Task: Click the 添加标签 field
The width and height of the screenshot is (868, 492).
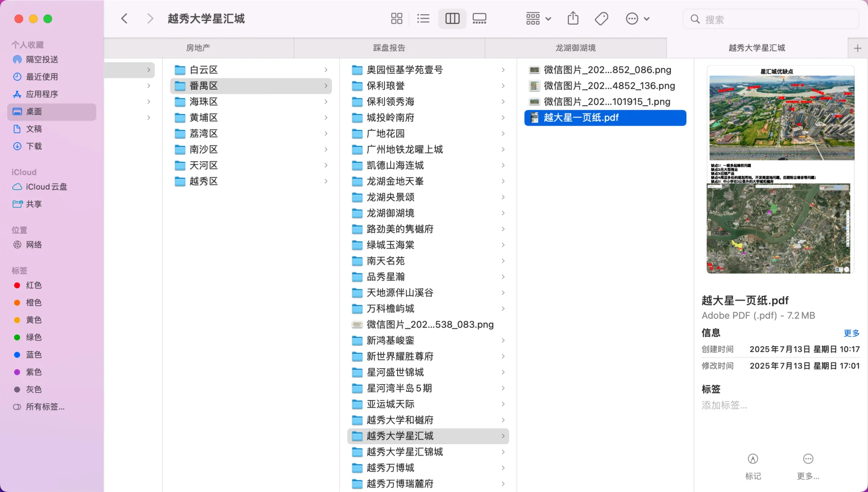Action: [725, 405]
